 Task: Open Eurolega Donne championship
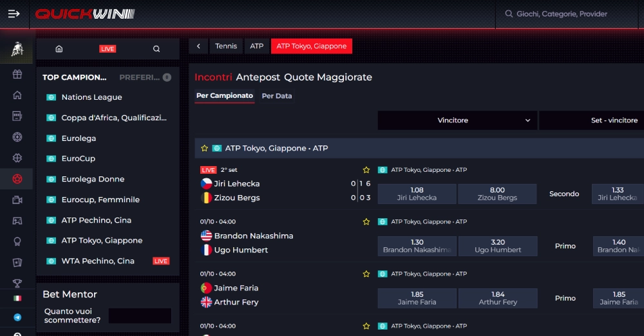93,179
